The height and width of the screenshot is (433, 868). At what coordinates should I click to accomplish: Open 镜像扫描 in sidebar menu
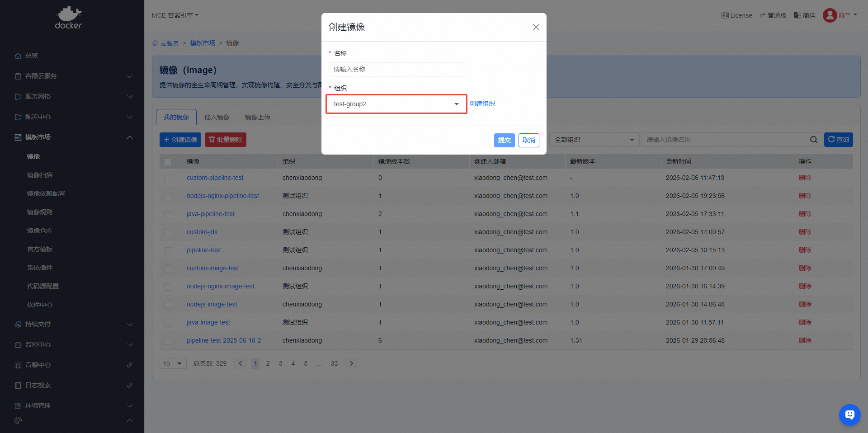pos(40,175)
